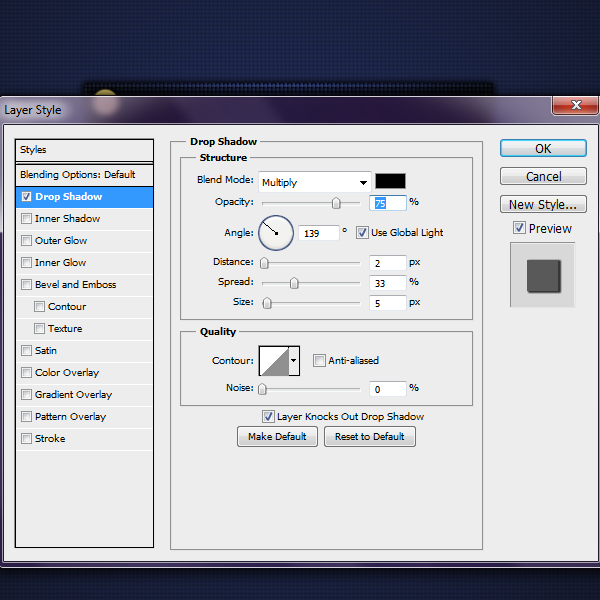The image size is (600, 600).
Task: Enable the Gradient Overlay checkbox
Action: [26, 395]
